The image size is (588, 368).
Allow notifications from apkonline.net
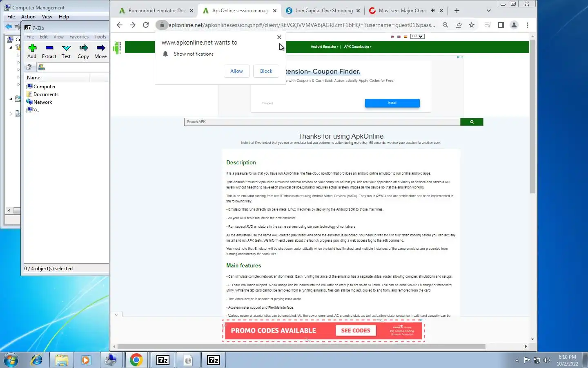point(236,71)
